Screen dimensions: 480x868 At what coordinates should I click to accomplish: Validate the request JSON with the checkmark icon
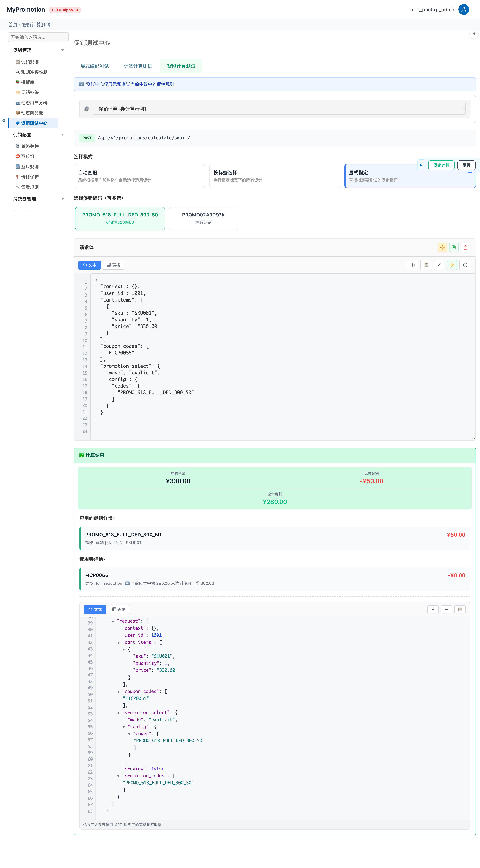tap(439, 265)
